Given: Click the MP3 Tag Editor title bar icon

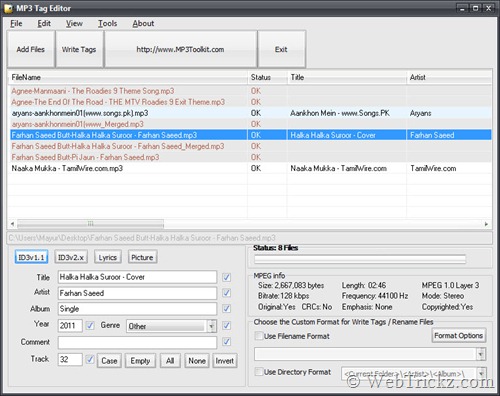Looking at the screenshot, I should (8, 8).
